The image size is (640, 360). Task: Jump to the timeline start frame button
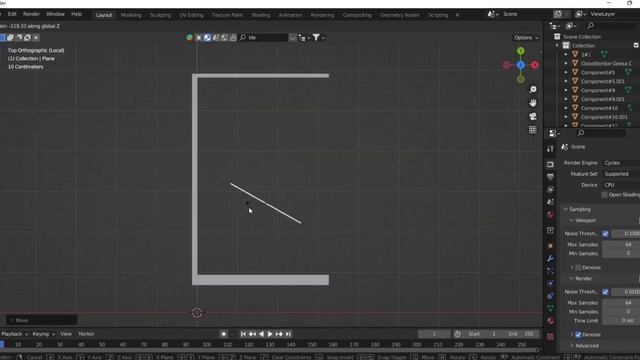click(243, 334)
